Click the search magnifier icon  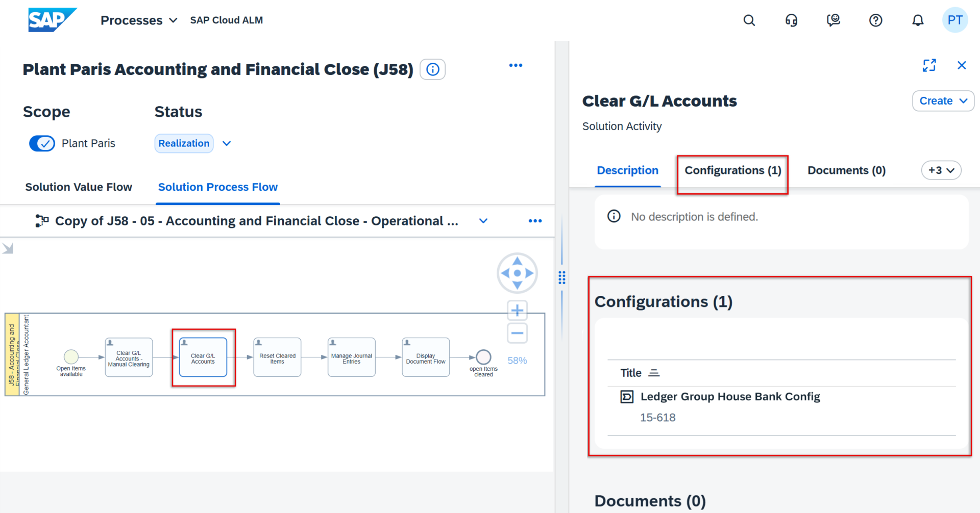pyautogui.click(x=749, y=20)
